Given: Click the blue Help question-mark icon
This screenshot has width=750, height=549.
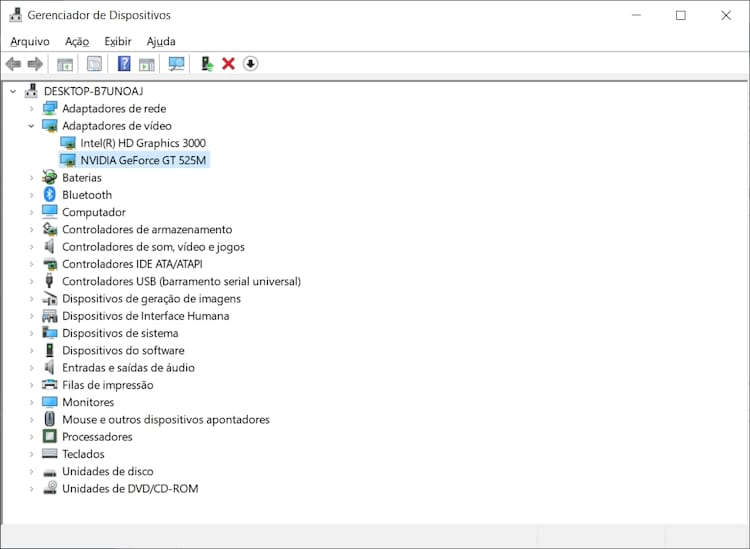Looking at the screenshot, I should (124, 64).
